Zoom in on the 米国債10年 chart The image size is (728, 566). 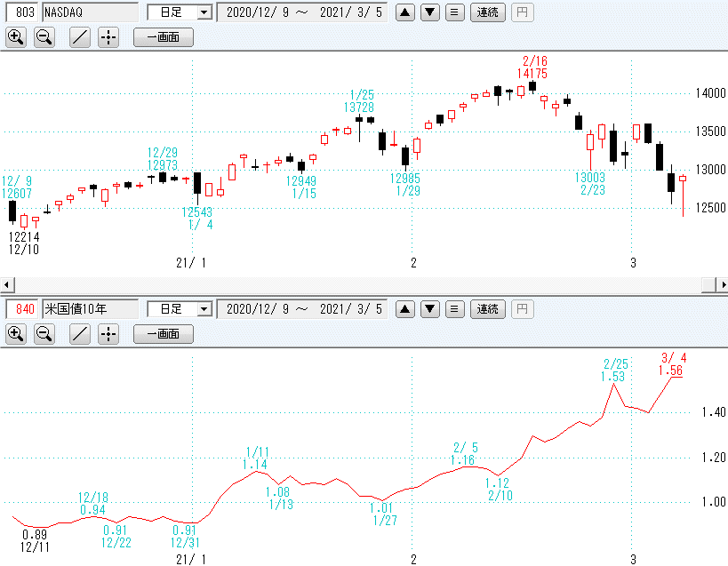[x=16, y=334]
